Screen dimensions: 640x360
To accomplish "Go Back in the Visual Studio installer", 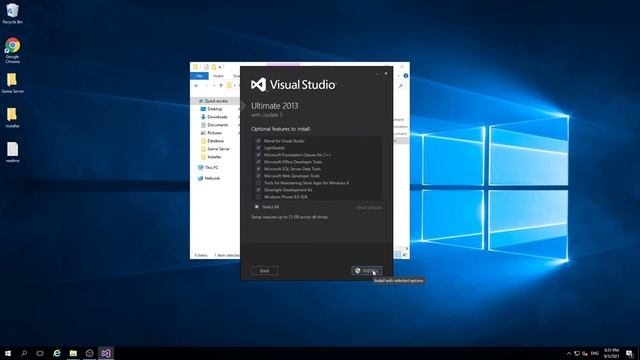I will pyautogui.click(x=264, y=271).
